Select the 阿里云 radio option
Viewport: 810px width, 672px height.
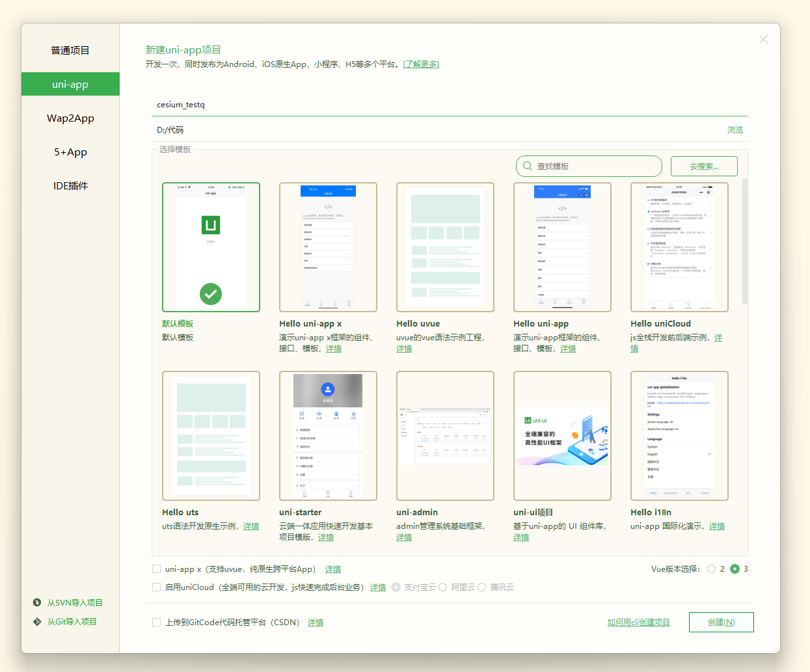click(442, 587)
